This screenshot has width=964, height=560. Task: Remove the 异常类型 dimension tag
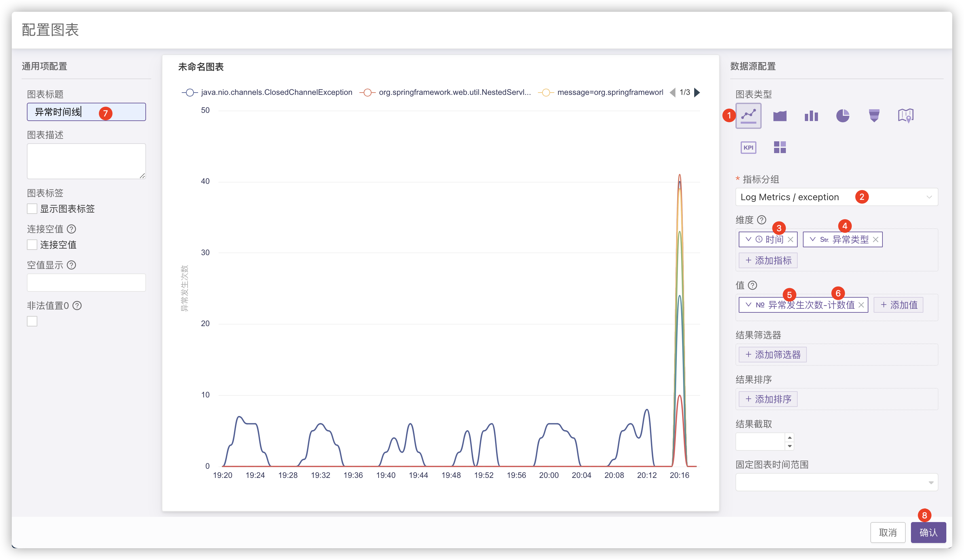click(x=876, y=239)
